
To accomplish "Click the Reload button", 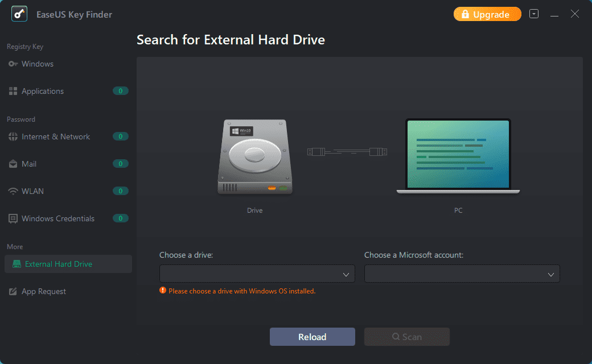I will [x=313, y=337].
